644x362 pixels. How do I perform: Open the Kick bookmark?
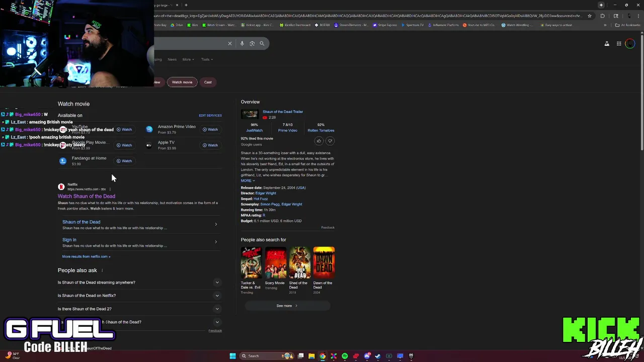(193, 25)
